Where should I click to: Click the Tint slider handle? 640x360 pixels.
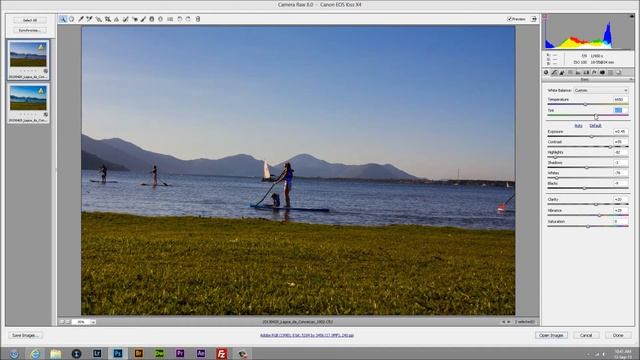pyautogui.click(x=596, y=116)
